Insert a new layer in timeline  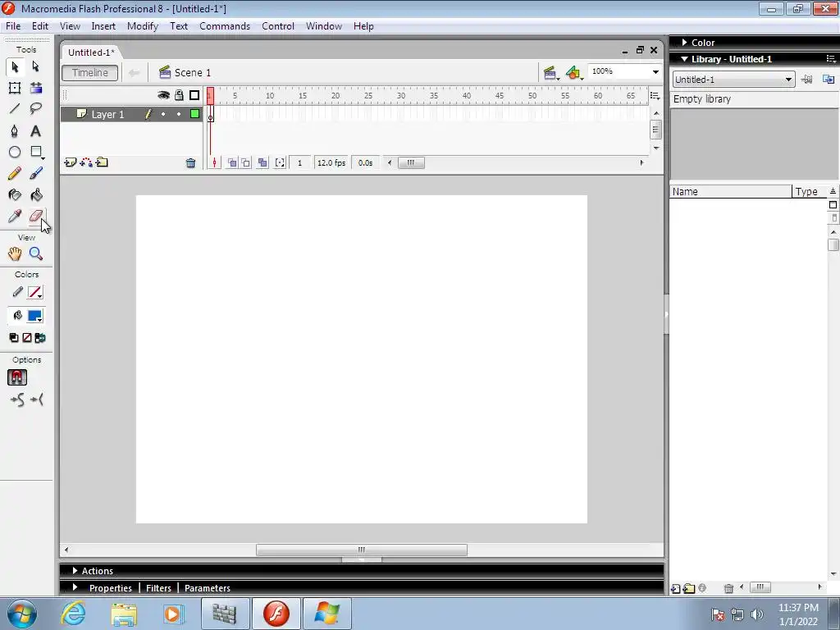click(71, 162)
